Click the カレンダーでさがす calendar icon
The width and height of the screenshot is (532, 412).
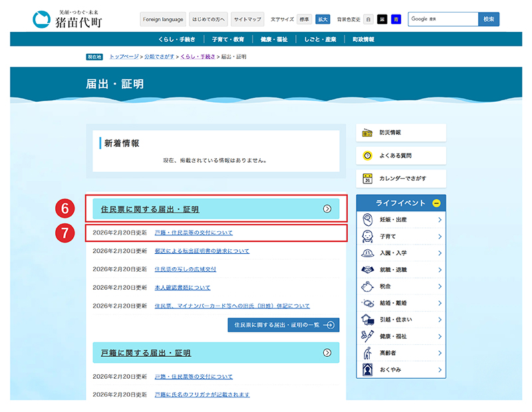coord(366,178)
